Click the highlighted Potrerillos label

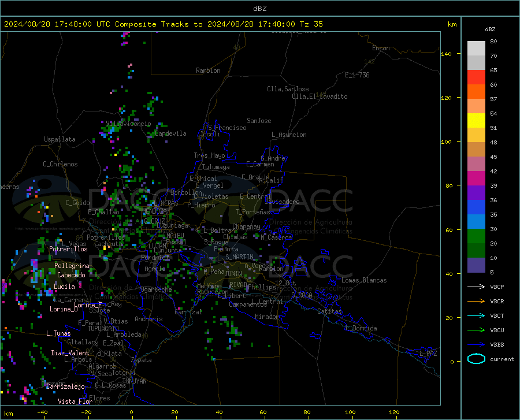(68, 249)
